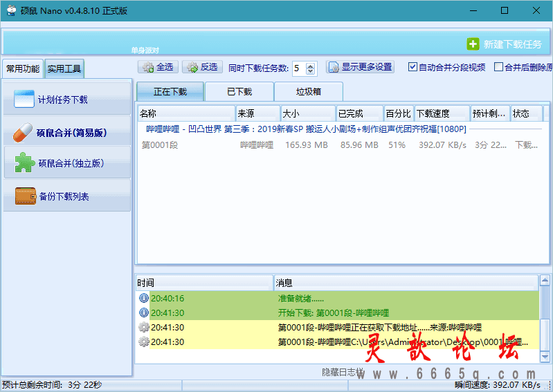Click the gear icon on 反选 button
This screenshot has height=392, width=553.
[192, 67]
